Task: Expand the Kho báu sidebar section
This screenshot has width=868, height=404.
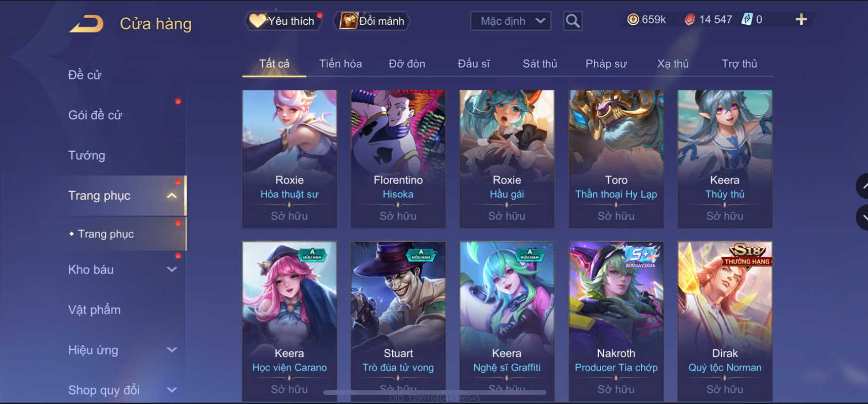Action: (172, 270)
